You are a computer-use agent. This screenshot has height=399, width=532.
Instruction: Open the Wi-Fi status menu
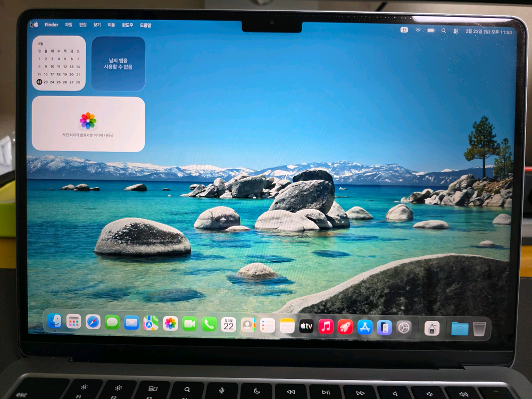click(x=418, y=30)
